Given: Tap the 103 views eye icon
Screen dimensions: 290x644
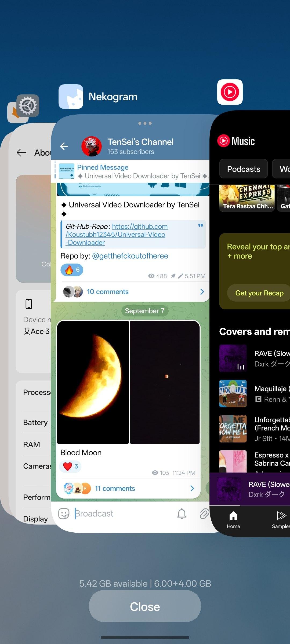Looking at the screenshot, I should click(155, 473).
